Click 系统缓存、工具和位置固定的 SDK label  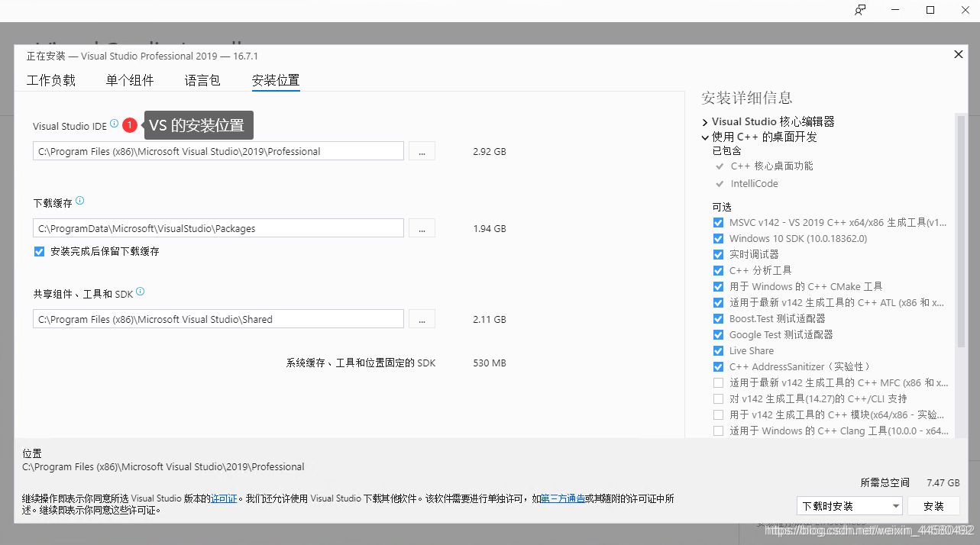coord(361,363)
